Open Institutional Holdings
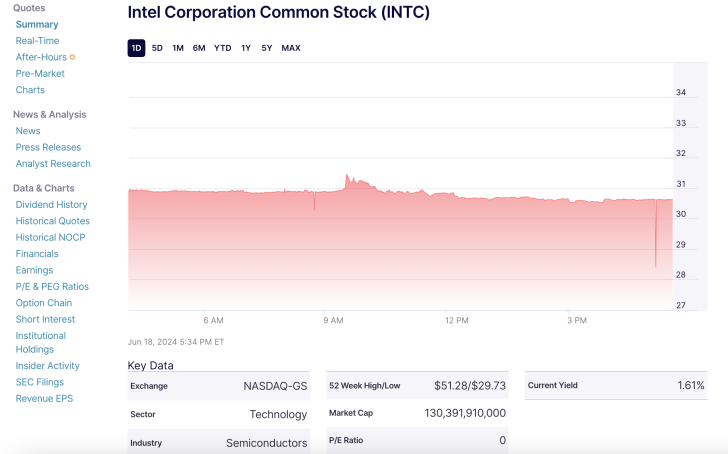 (41, 343)
